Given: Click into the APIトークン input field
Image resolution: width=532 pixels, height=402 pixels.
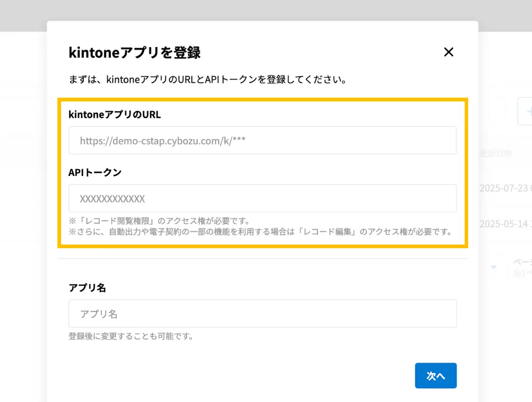Looking at the screenshot, I should (262, 198).
